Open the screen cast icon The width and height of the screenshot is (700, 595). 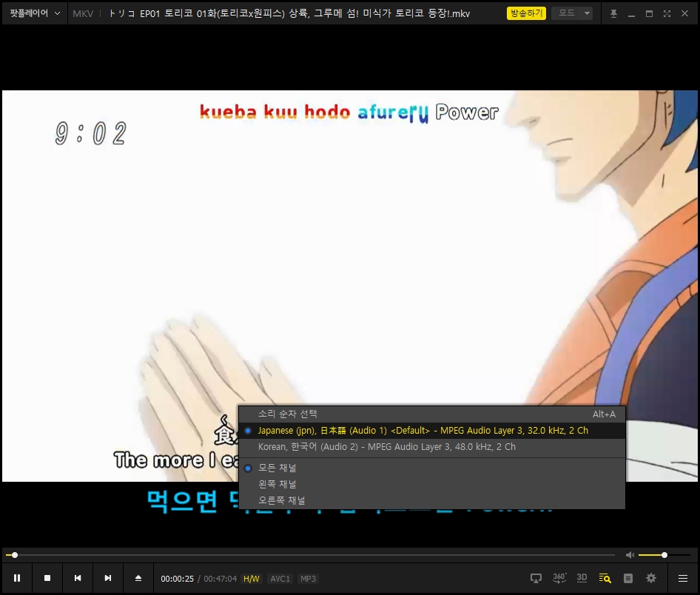click(536, 579)
